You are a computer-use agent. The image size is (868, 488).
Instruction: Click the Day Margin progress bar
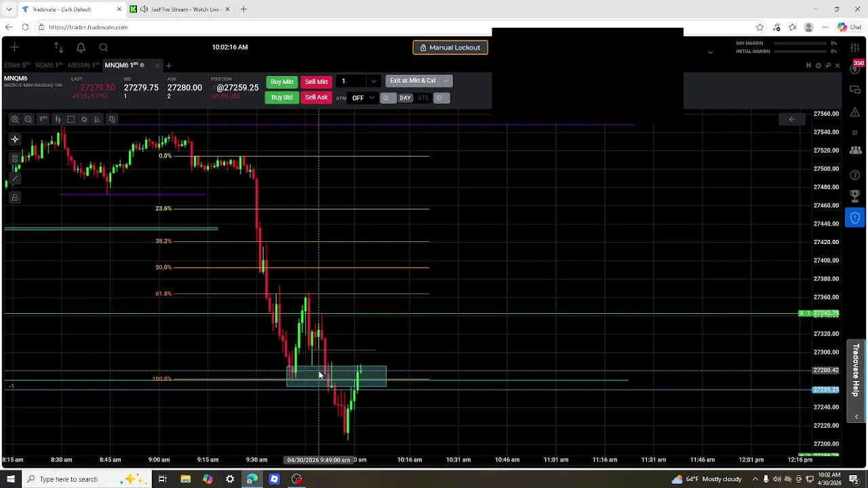coord(801,43)
